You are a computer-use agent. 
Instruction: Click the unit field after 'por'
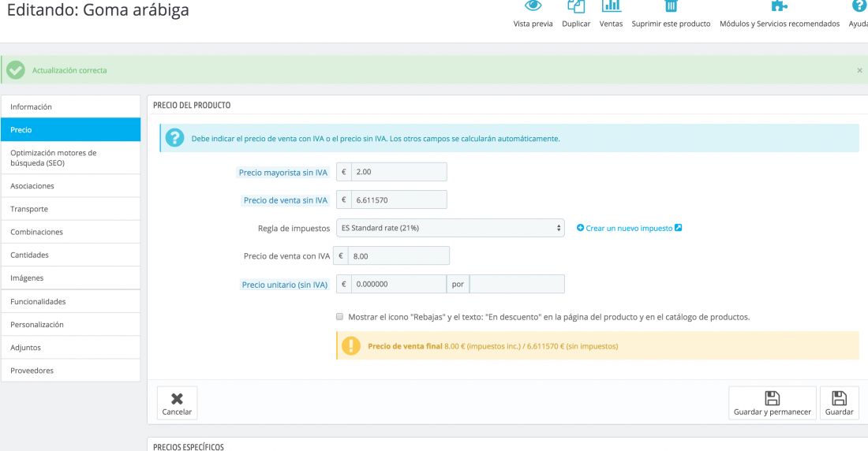click(x=517, y=284)
